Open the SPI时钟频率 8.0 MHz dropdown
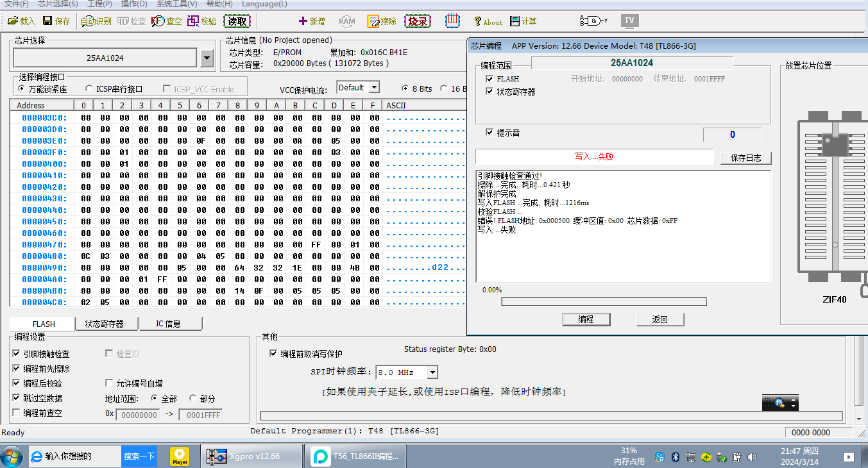The image size is (868, 468). tap(432, 372)
